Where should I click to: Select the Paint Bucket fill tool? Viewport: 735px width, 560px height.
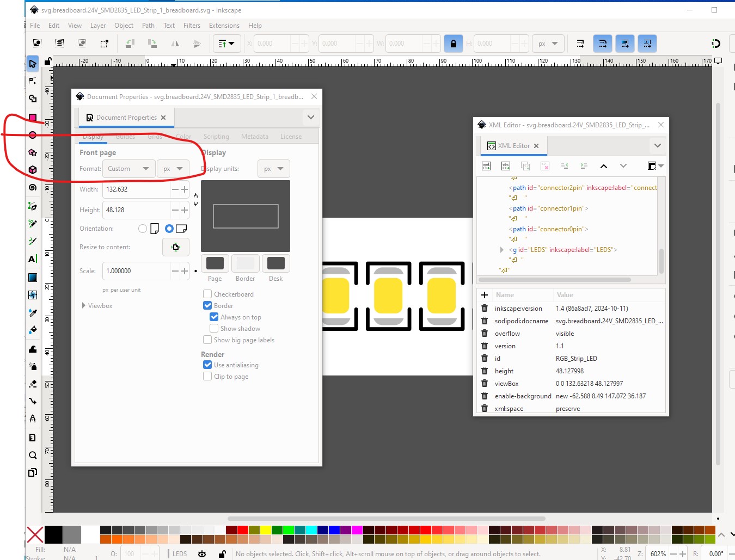pos(33,330)
